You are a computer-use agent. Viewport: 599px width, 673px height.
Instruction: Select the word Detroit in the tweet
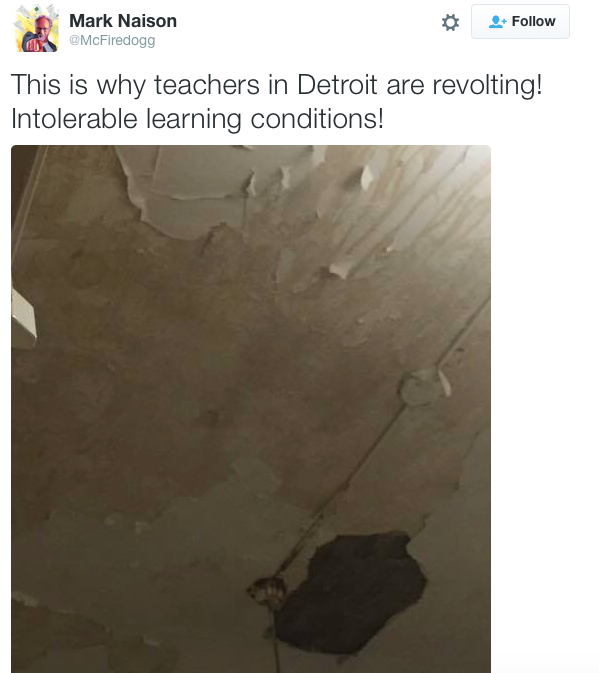[x=337, y=85]
